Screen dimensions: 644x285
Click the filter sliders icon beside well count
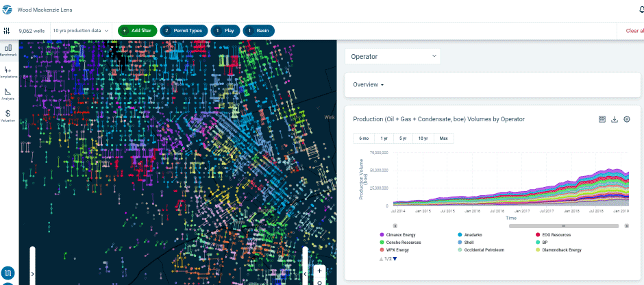(x=7, y=31)
